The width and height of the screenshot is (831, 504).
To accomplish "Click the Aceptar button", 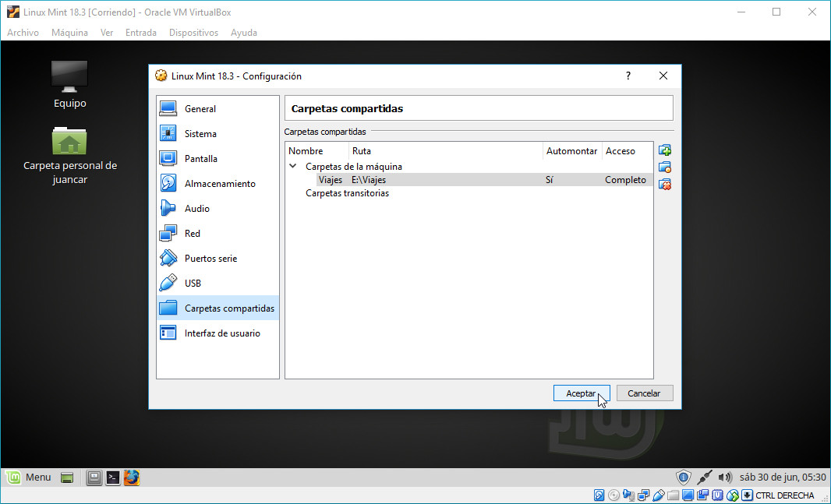I will tap(581, 393).
